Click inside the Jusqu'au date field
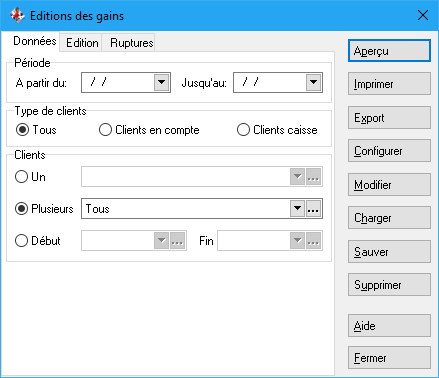Screen dimensions: 439x378 pos(270,82)
